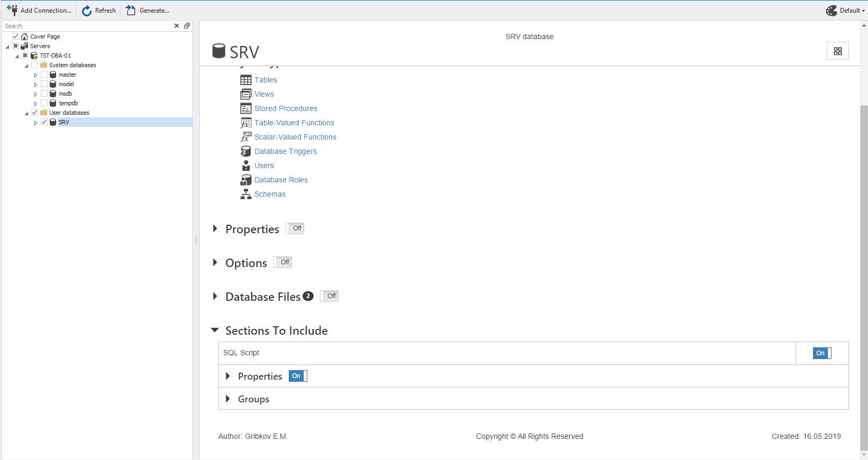
Task: Turn on the Database Files toggle
Action: click(330, 296)
